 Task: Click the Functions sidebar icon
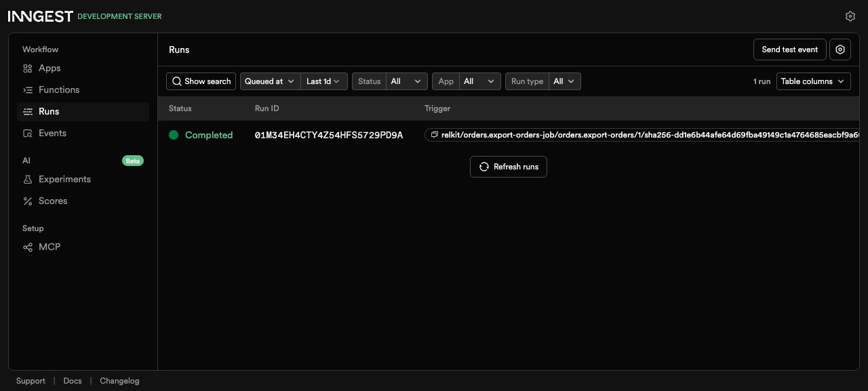[28, 90]
